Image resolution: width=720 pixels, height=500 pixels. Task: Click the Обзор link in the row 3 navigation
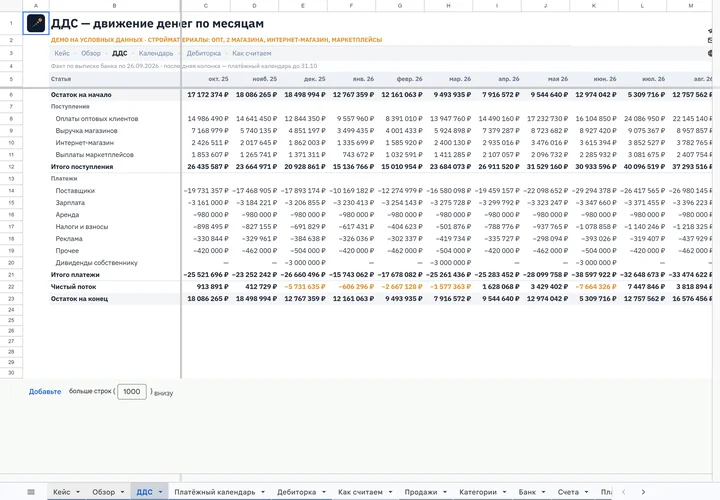pyautogui.click(x=91, y=53)
